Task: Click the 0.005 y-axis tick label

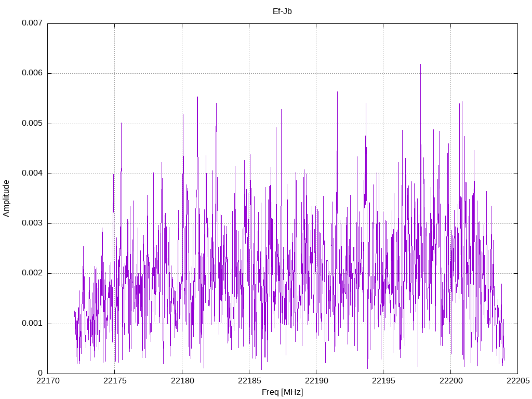Action: coord(32,123)
